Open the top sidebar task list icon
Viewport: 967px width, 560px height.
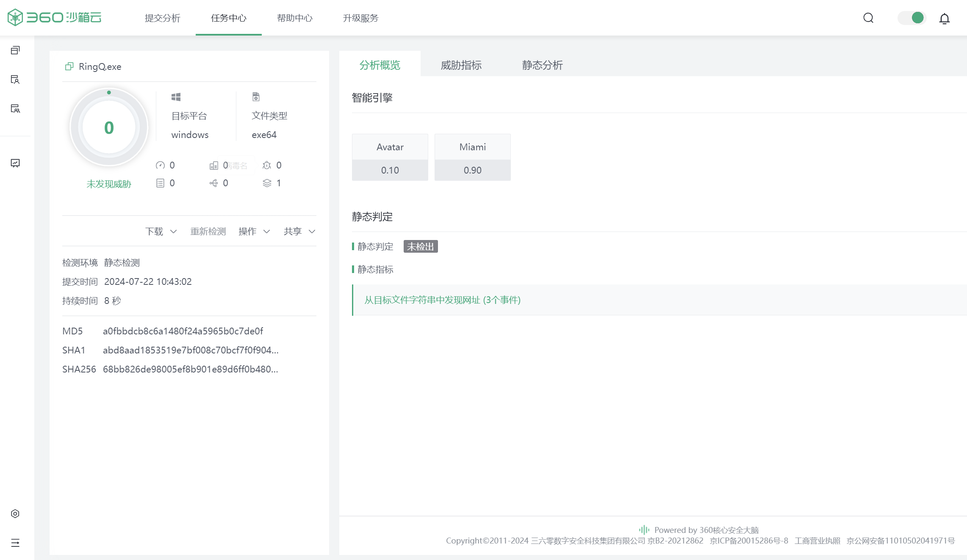(x=15, y=50)
